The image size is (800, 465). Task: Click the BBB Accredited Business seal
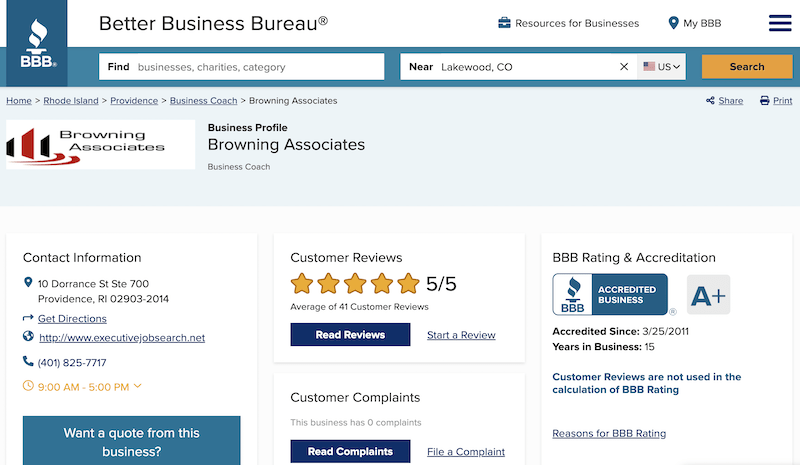(x=610, y=295)
